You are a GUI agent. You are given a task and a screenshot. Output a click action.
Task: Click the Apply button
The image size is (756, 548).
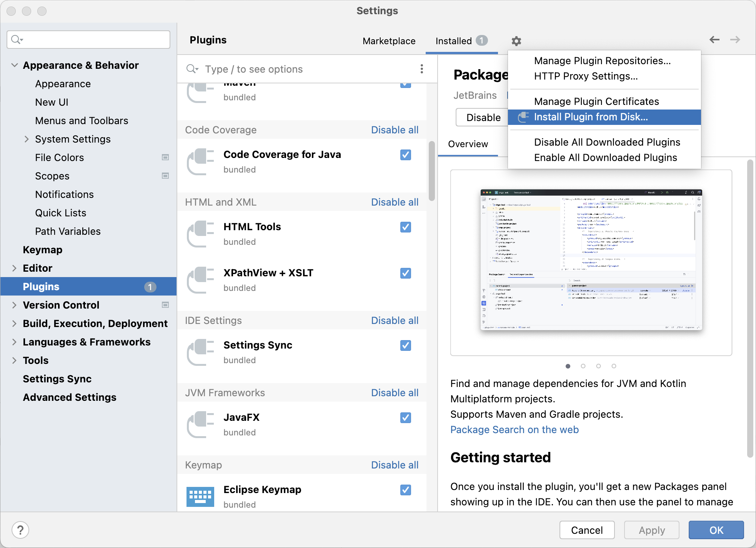click(651, 530)
